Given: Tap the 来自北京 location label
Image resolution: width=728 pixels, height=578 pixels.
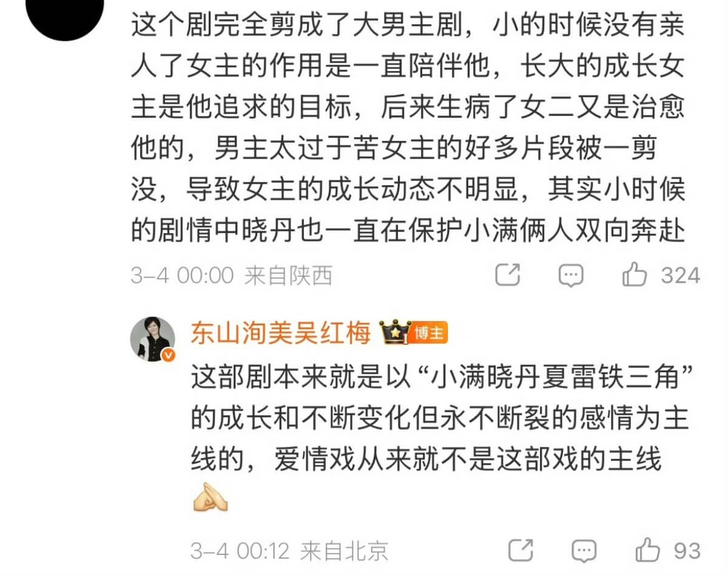Looking at the screenshot, I should [344, 551].
